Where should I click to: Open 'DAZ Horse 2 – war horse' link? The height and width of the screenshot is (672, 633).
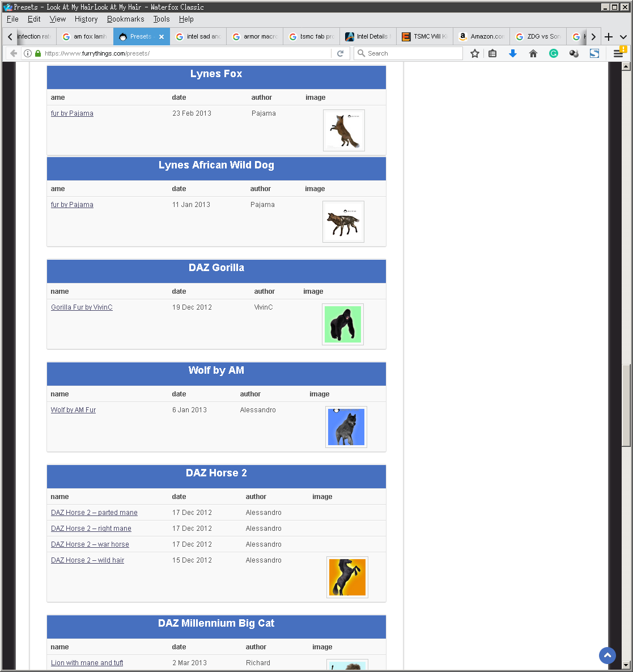(90, 544)
